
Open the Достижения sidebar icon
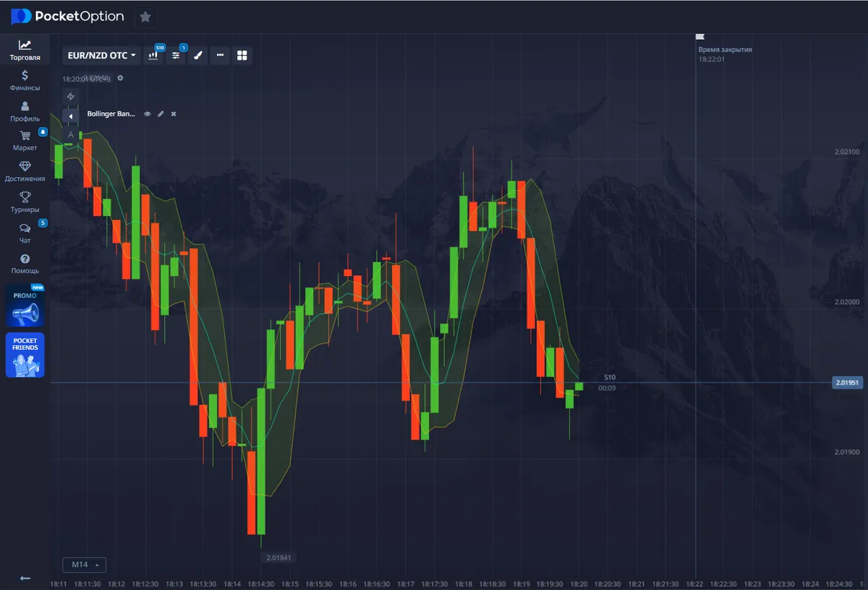tap(25, 170)
